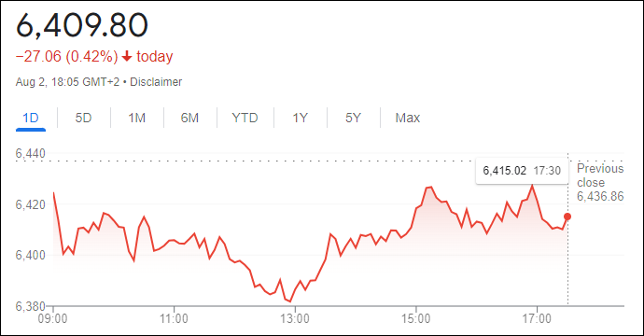Show the 6M chart range
The image size is (644, 336).
(x=189, y=118)
